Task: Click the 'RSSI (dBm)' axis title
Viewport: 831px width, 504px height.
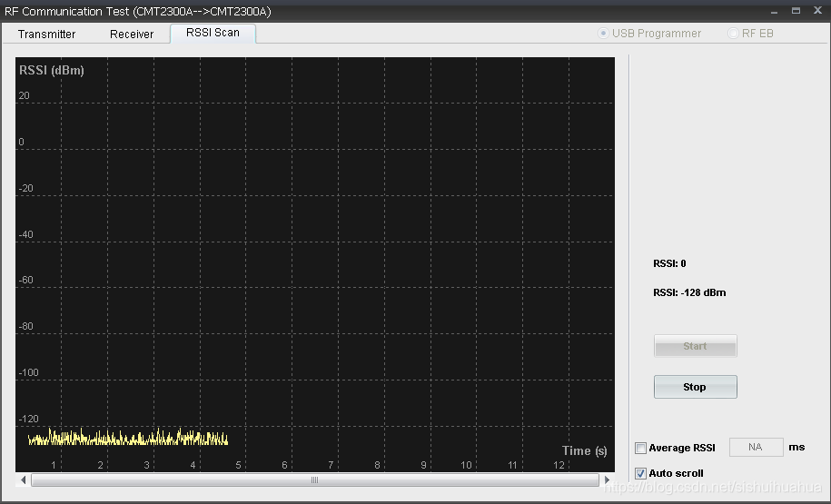Action: click(52, 71)
